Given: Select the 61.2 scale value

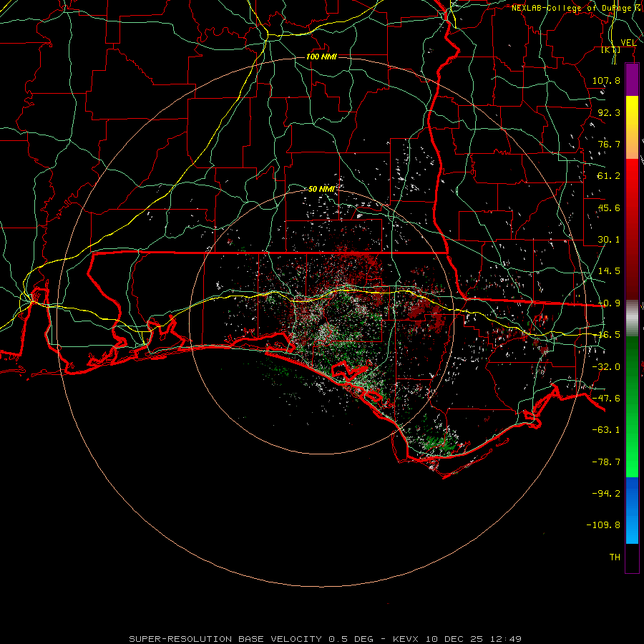Looking at the screenshot, I should coord(609,176).
